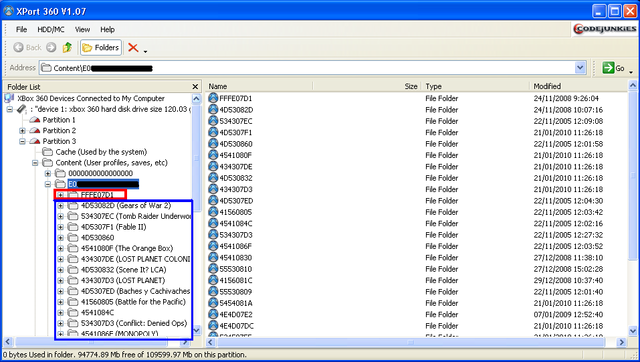Click the folder tree scrollbar up arrow

tap(196, 99)
